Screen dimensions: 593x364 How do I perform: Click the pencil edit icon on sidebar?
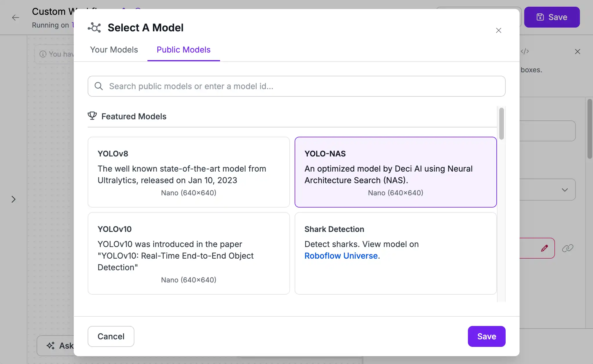point(544,248)
